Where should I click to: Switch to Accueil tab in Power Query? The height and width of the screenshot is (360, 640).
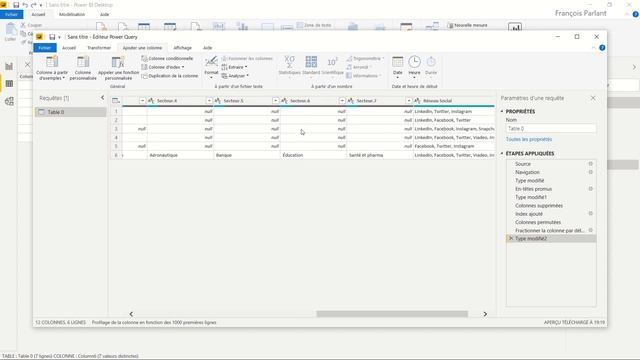(x=69, y=48)
